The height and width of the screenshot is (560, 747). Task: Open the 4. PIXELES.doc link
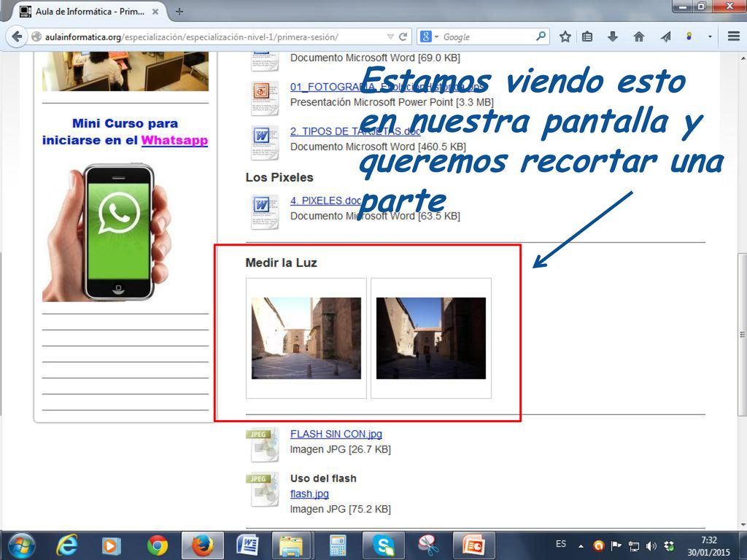[325, 201]
